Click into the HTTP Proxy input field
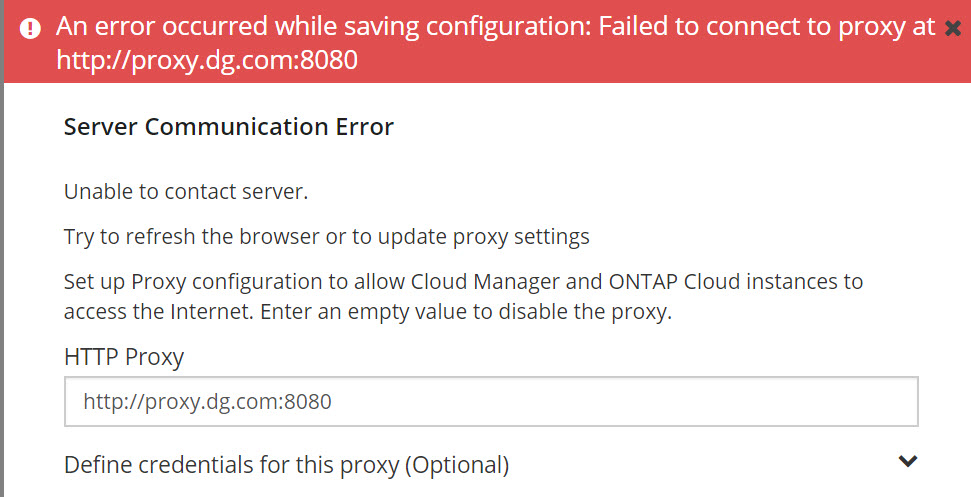 [490, 402]
